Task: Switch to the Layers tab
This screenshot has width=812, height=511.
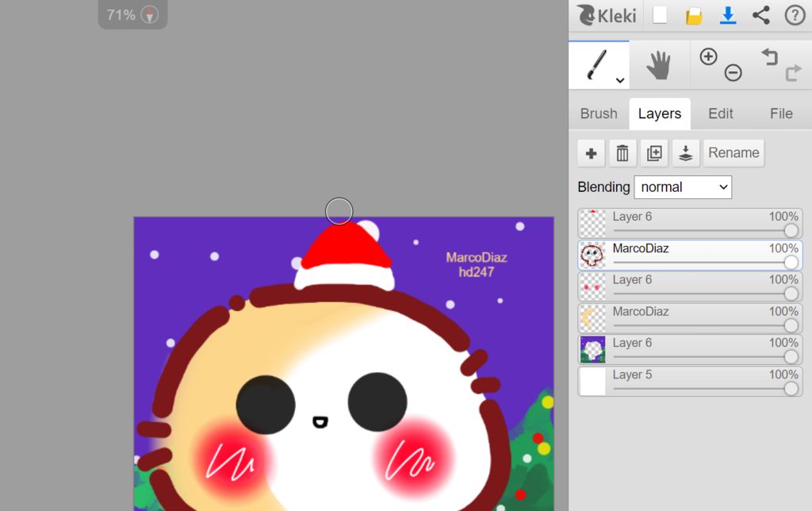Action: (x=660, y=113)
